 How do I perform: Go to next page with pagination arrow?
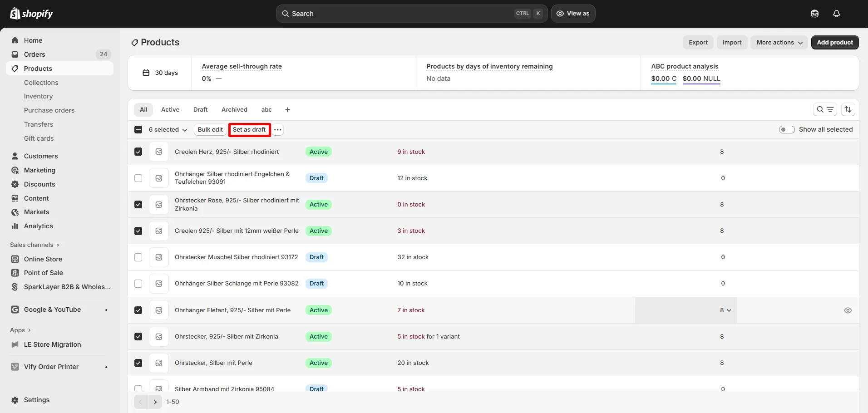click(156, 402)
